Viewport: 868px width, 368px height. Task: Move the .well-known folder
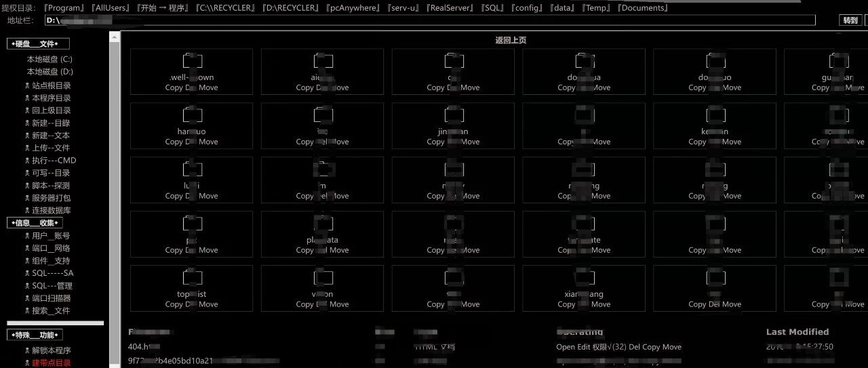pos(208,87)
